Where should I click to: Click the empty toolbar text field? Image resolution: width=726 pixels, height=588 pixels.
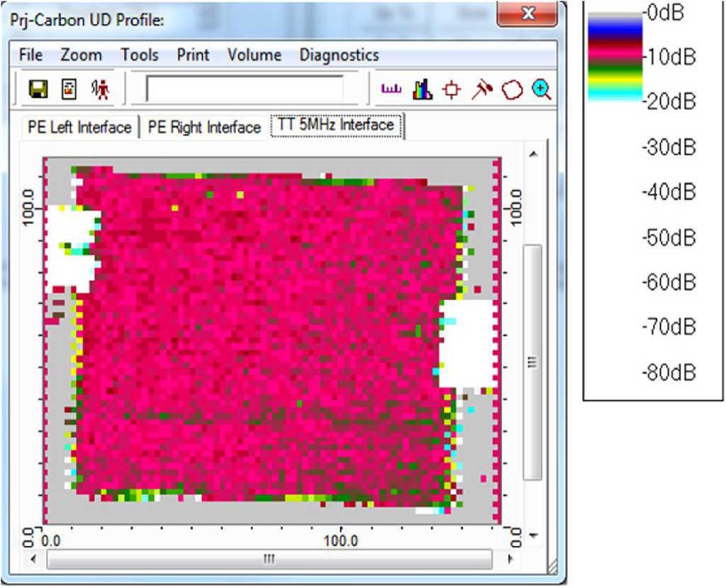(245, 89)
